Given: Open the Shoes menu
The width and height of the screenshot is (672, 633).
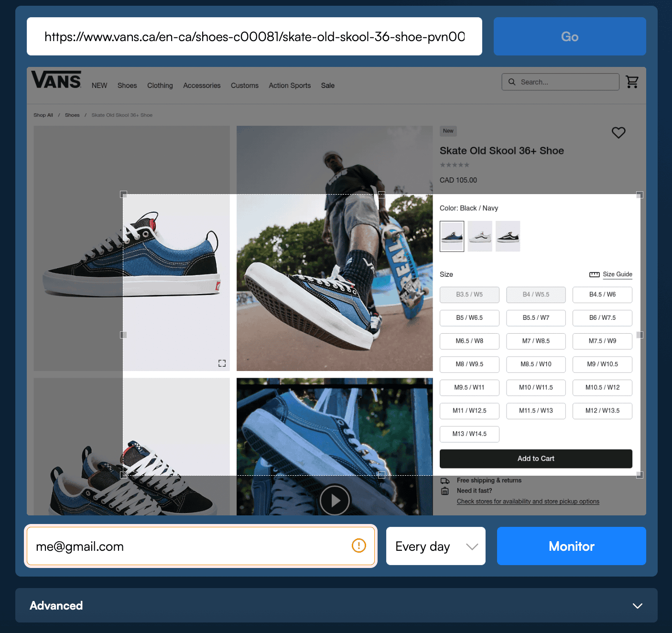Looking at the screenshot, I should pos(127,86).
